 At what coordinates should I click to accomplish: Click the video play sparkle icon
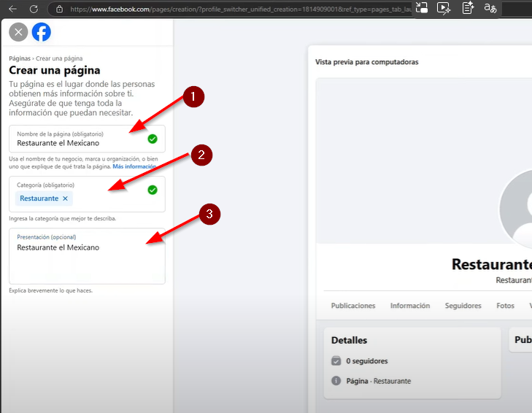[x=444, y=8]
